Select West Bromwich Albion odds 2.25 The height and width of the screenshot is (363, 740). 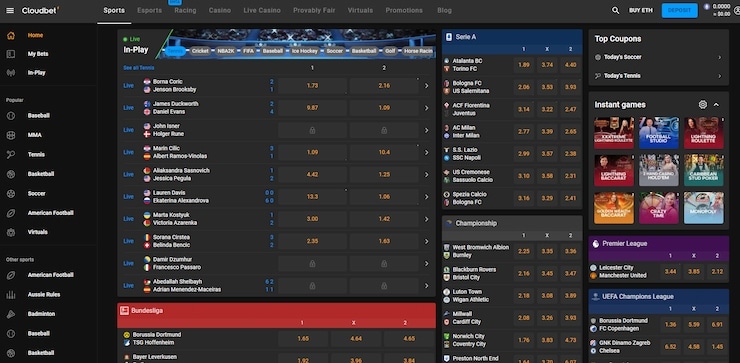pos(524,252)
